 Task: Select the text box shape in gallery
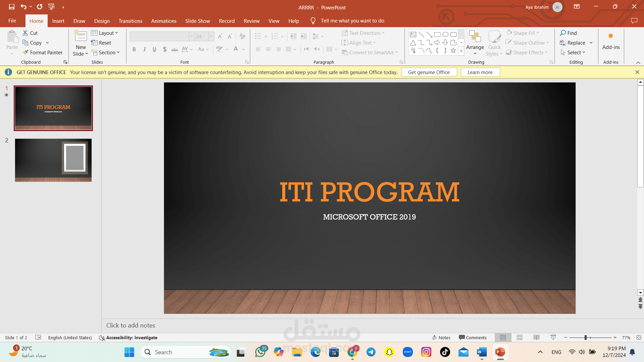(x=413, y=34)
